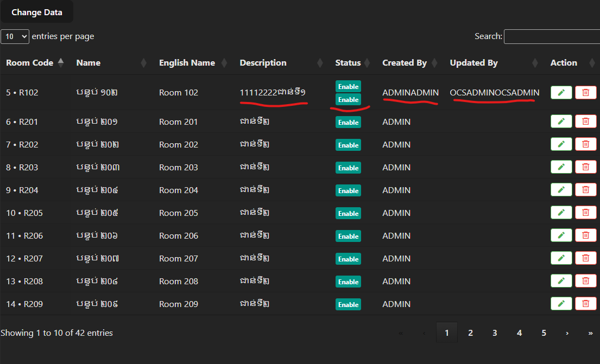
Task: Sort by the English Name column header
Action: [187, 63]
